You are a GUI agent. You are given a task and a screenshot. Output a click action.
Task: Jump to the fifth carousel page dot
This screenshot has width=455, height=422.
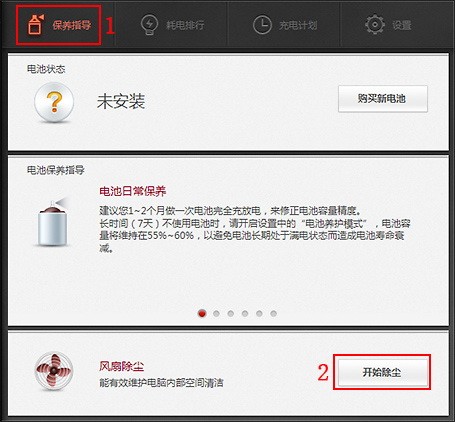(259, 313)
